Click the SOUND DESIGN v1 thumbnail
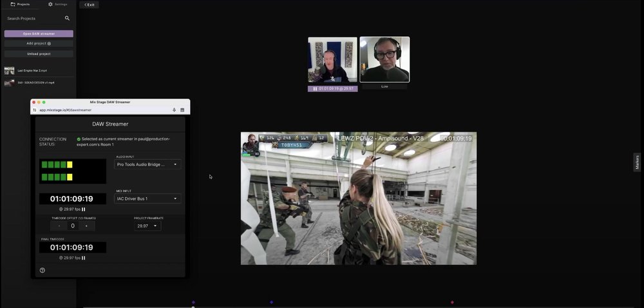 (9, 82)
